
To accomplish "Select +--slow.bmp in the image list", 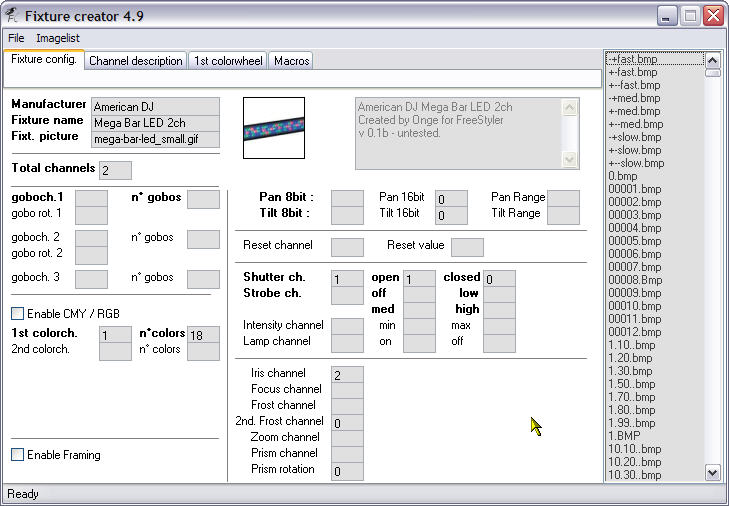I will (x=655, y=163).
